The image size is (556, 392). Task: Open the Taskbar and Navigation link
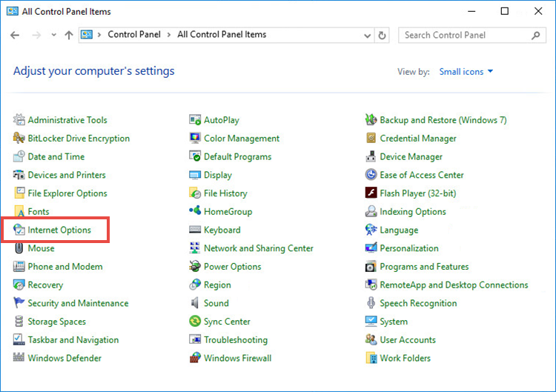click(73, 340)
